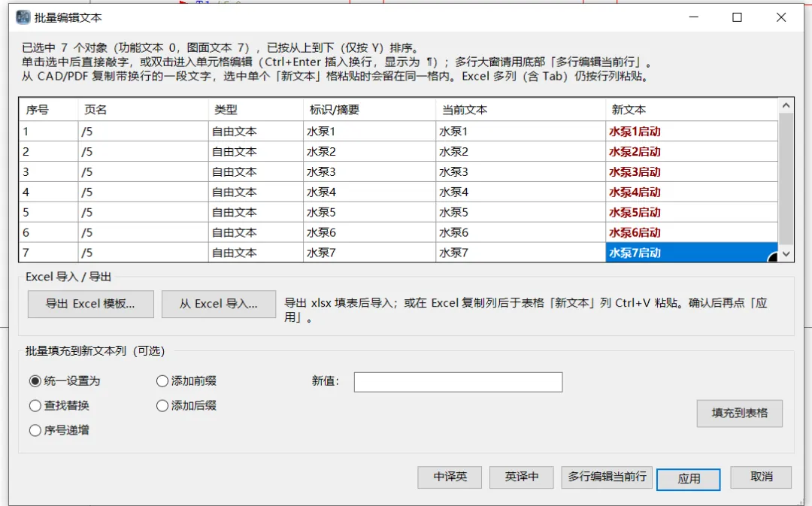Image resolution: width=812 pixels, height=506 pixels.
Task: Click the /5 page cell in row 6
Action: click(144, 232)
